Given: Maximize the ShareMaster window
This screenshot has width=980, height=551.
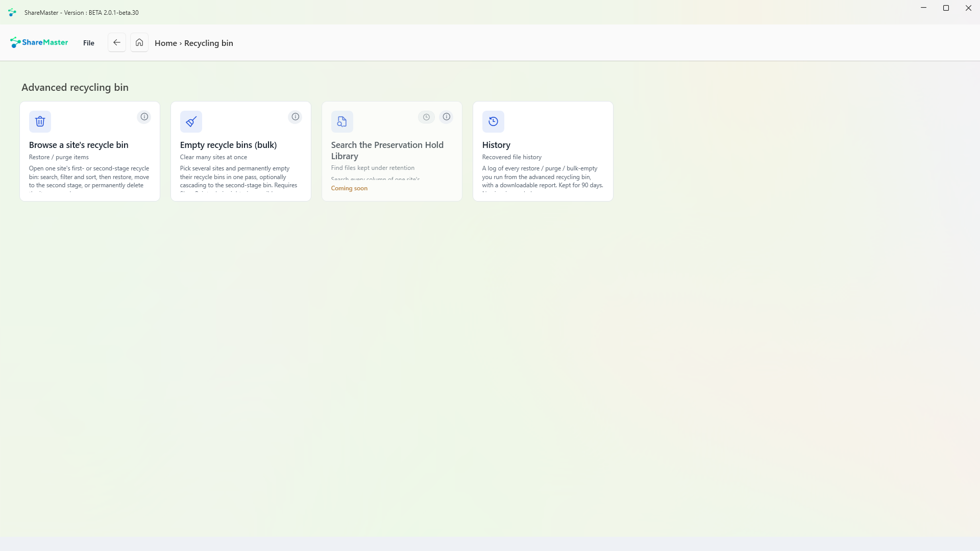Looking at the screenshot, I should (x=946, y=8).
